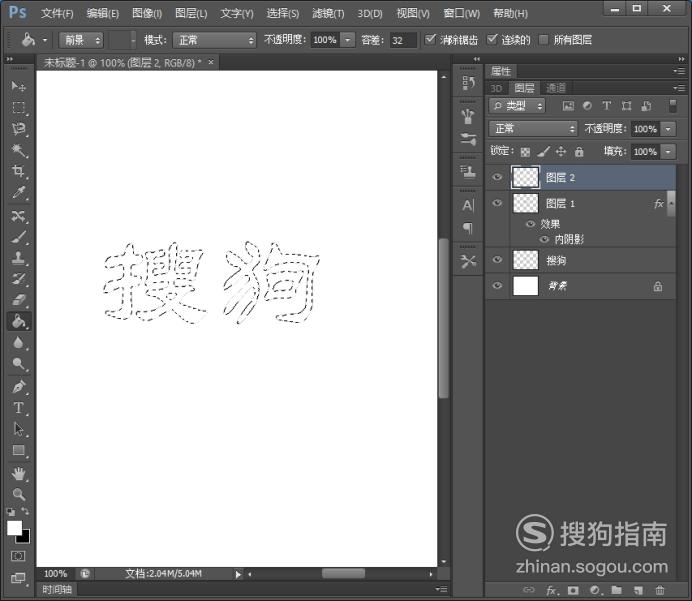Select the Path Selection tool

click(x=18, y=429)
